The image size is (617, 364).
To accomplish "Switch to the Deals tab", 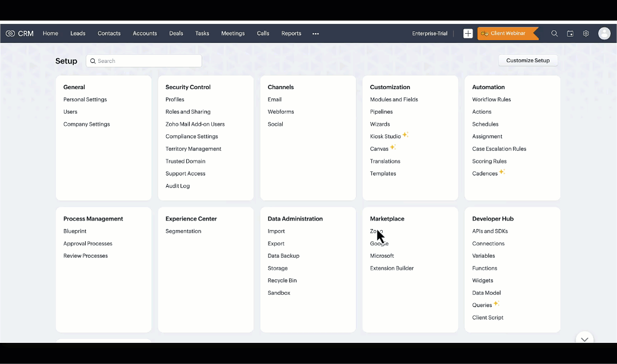I will pyautogui.click(x=176, y=34).
